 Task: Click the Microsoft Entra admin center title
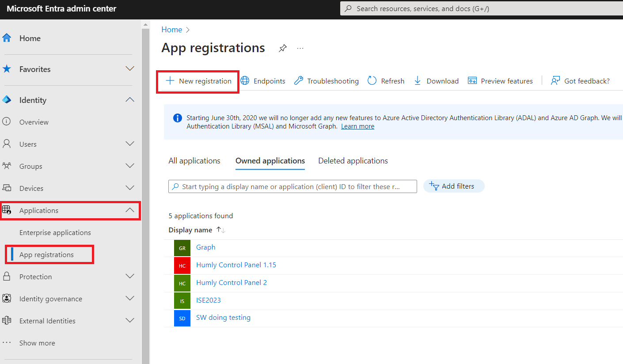[61, 9]
